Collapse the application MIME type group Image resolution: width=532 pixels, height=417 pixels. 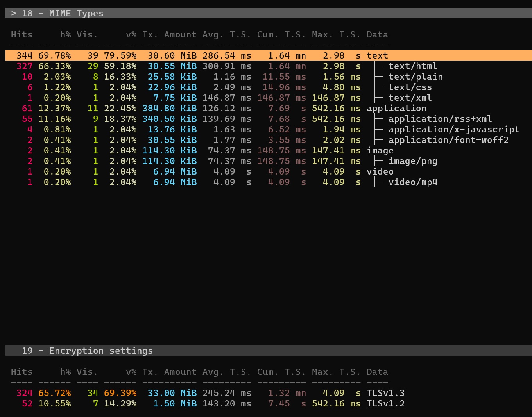(x=396, y=108)
